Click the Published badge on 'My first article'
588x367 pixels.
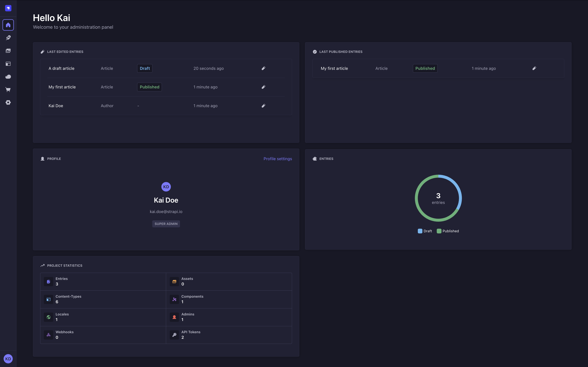(149, 87)
